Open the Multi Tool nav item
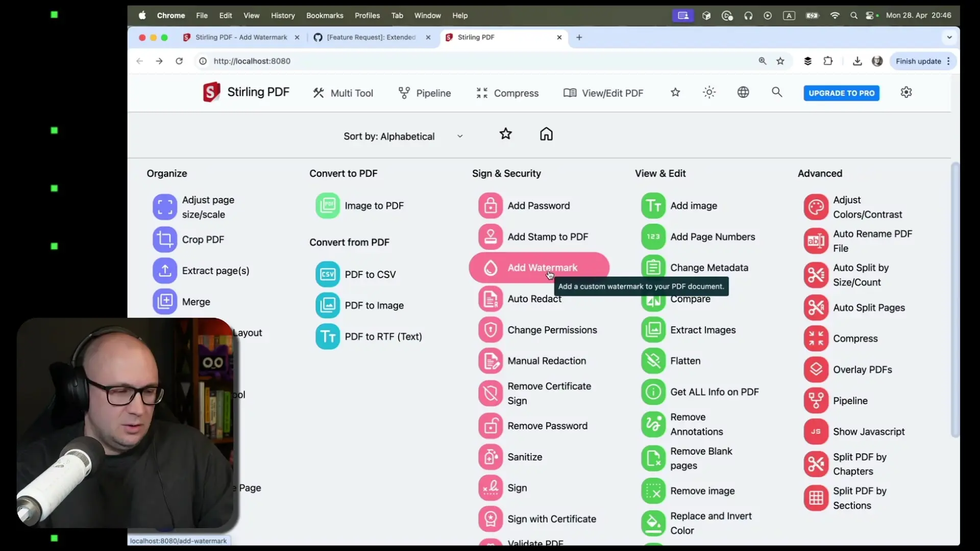The height and width of the screenshot is (551, 980). point(343,93)
